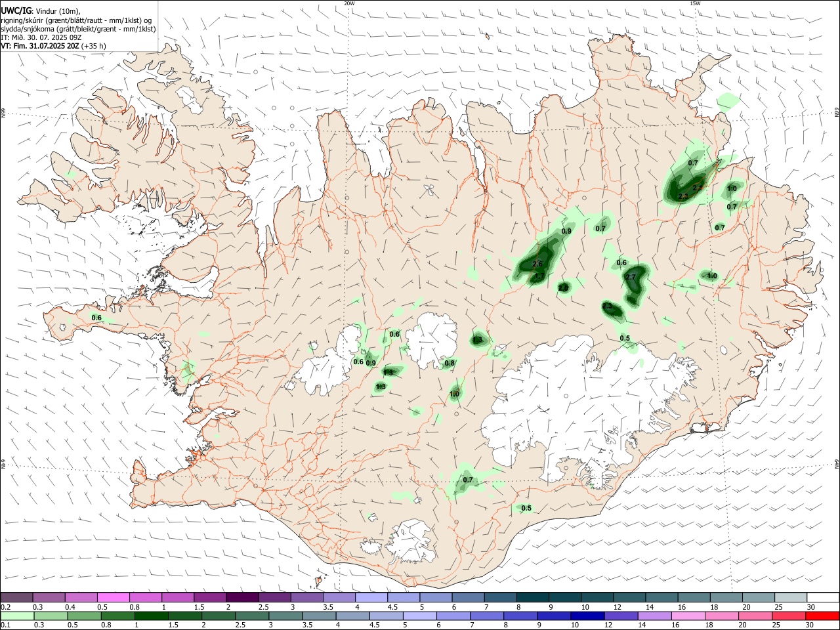This screenshot has height=630, width=840.
Task: Click the 15W longitude label
Action: point(695,3)
